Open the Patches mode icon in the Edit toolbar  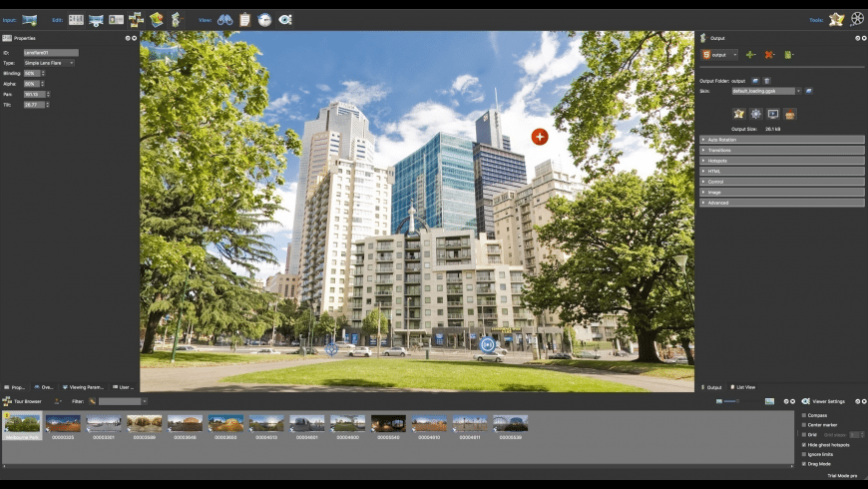click(76, 20)
